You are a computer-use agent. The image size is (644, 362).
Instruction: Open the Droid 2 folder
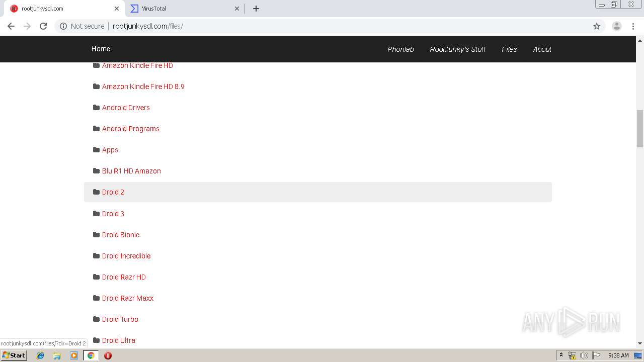click(113, 192)
